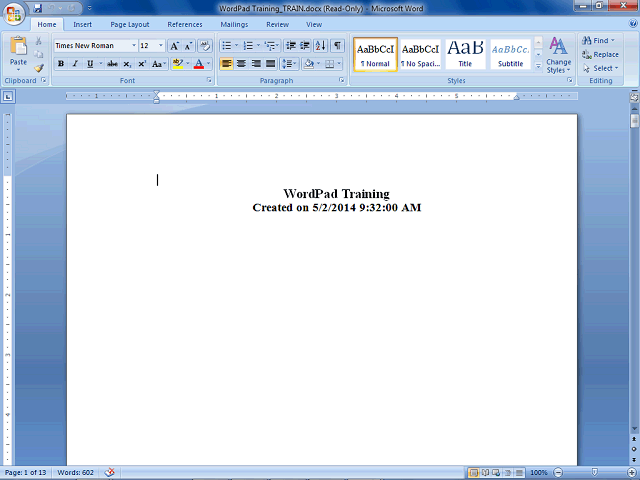This screenshot has height=480, width=640.
Task: Justify the paragraph text
Action: click(x=271, y=64)
